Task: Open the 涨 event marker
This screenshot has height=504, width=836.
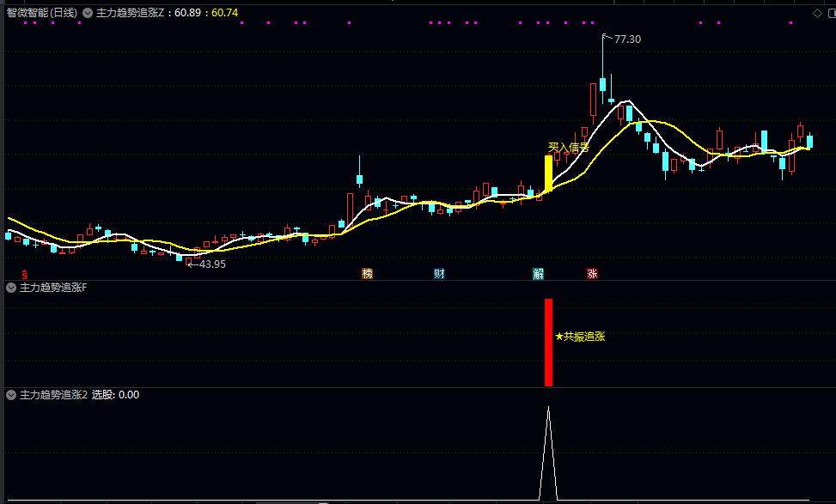Action: (x=592, y=274)
